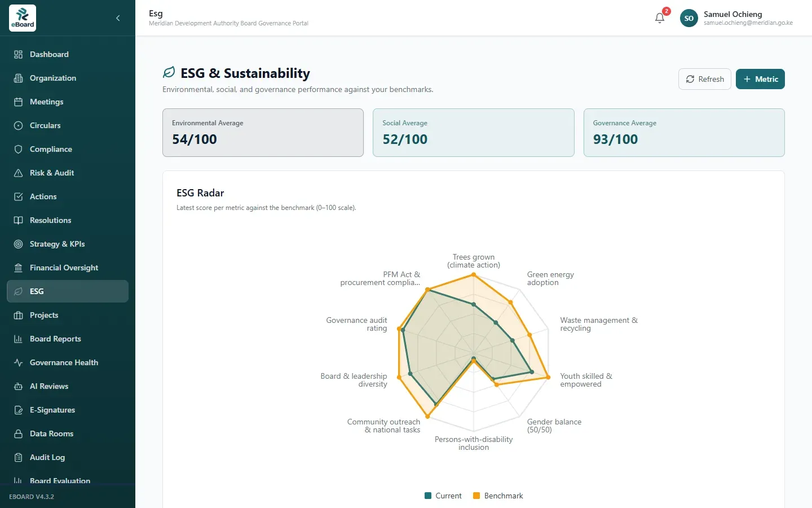The image size is (812, 508).
Task: Click the Youth skilled & empowered benchmark point
Action: pyautogui.click(x=548, y=377)
